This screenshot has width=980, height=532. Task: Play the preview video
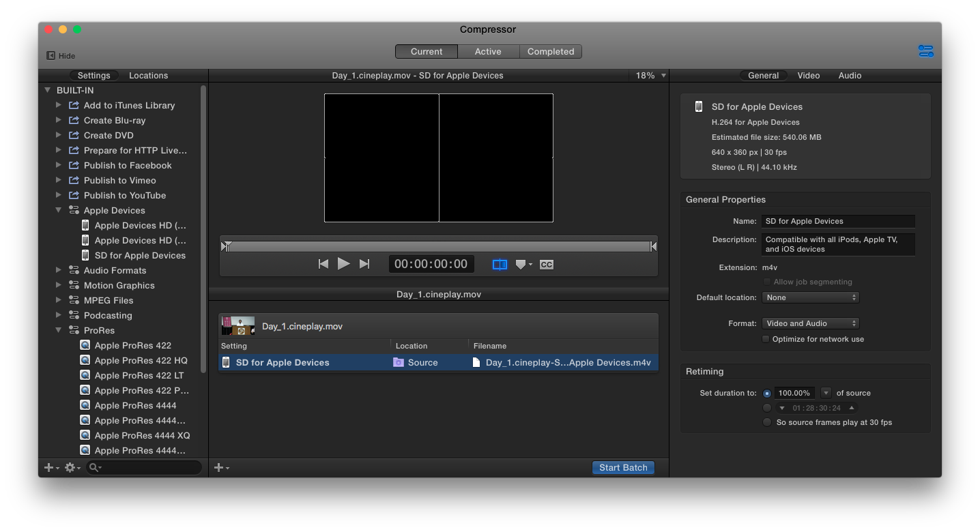coord(344,264)
